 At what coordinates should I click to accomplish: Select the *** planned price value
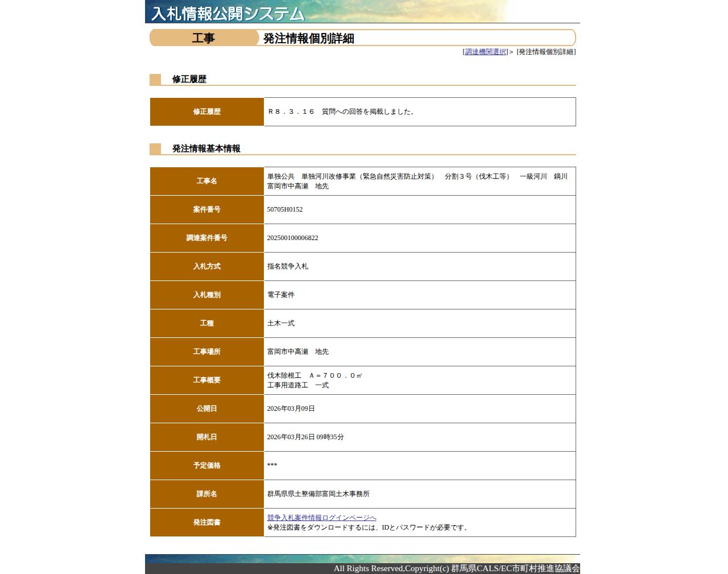(x=272, y=465)
